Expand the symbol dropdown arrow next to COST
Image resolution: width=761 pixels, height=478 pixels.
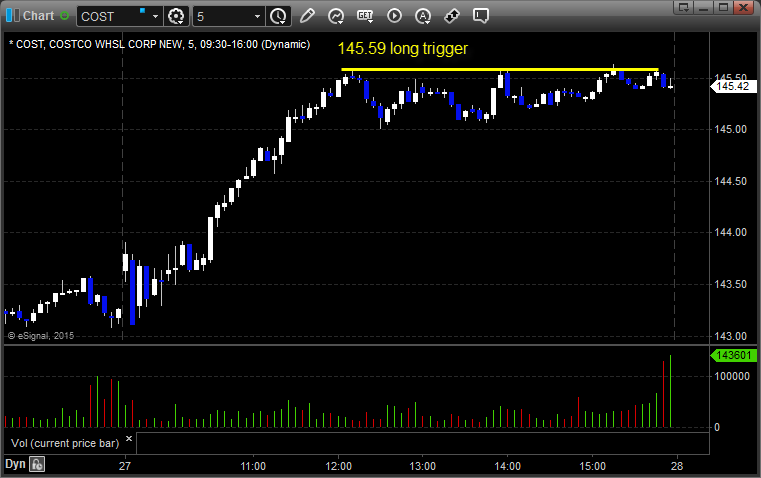[155, 16]
